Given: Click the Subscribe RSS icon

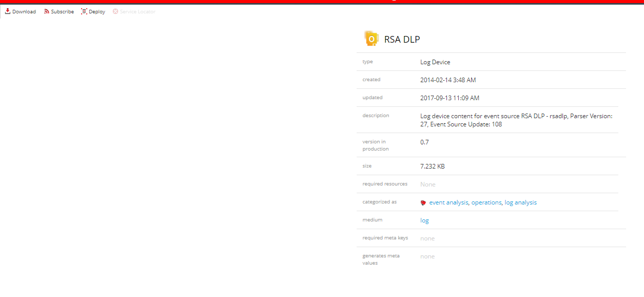Looking at the screenshot, I should [47, 11].
